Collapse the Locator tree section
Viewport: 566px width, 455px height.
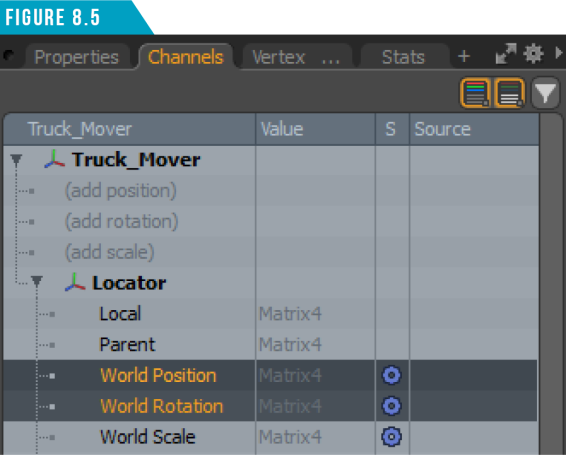pyautogui.click(x=37, y=282)
